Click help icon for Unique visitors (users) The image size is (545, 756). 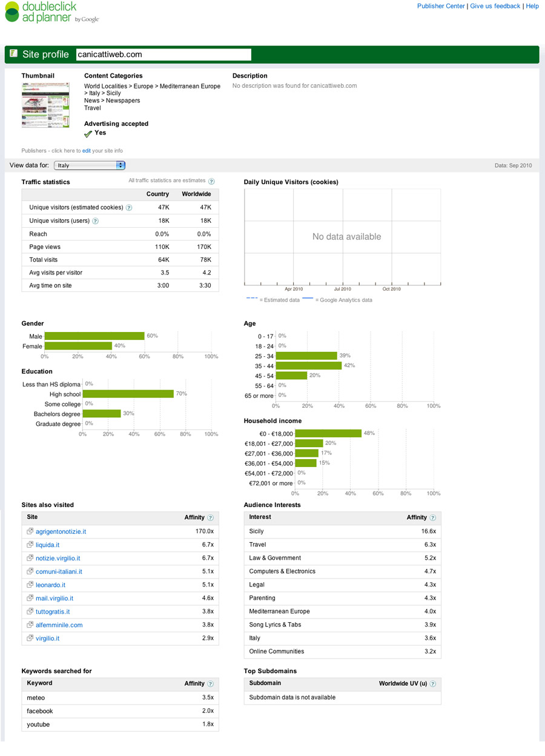(95, 221)
